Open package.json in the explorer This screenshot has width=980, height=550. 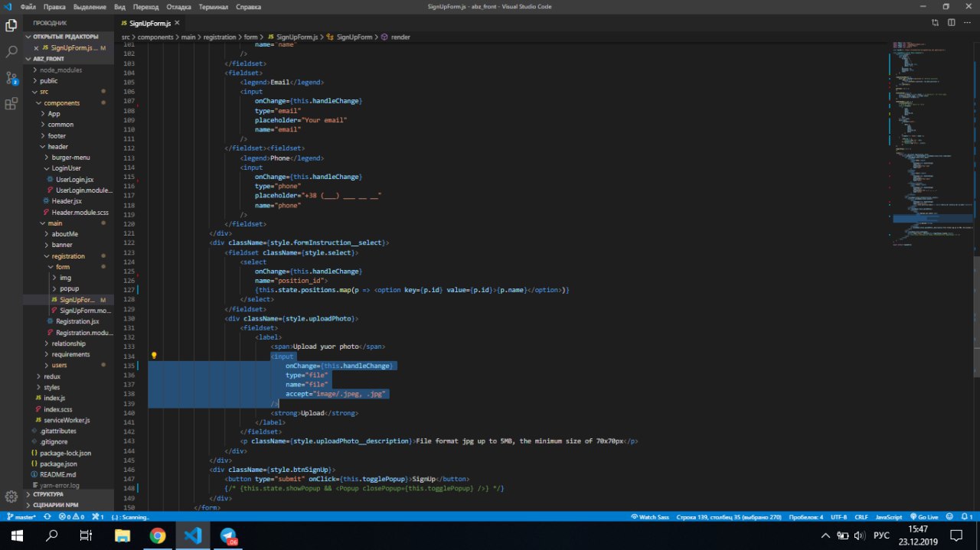(58, 464)
